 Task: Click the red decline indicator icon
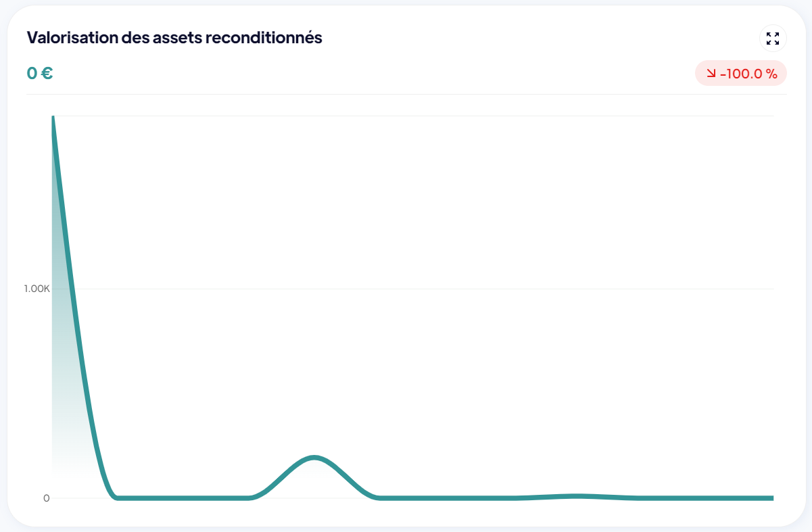pyautogui.click(x=710, y=73)
